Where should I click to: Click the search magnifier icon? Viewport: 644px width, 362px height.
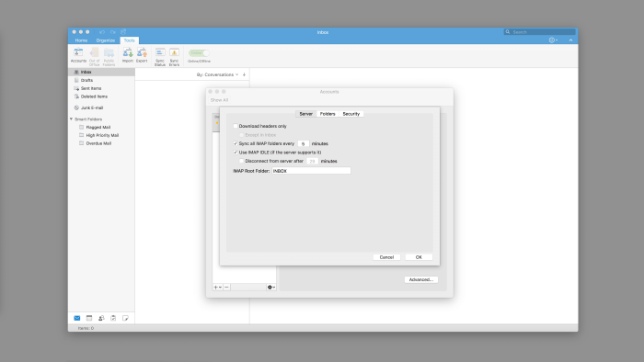point(508,32)
